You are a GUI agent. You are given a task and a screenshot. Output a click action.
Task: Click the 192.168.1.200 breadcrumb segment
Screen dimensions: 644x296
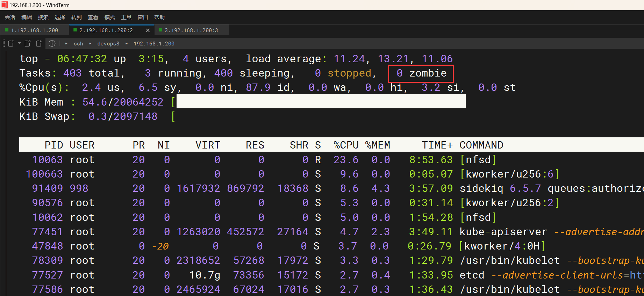click(154, 44)
